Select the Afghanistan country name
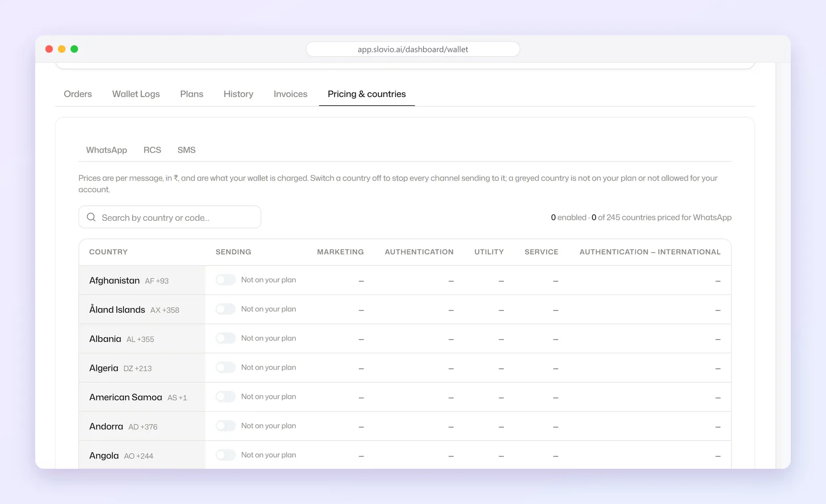 click(115, 281)
